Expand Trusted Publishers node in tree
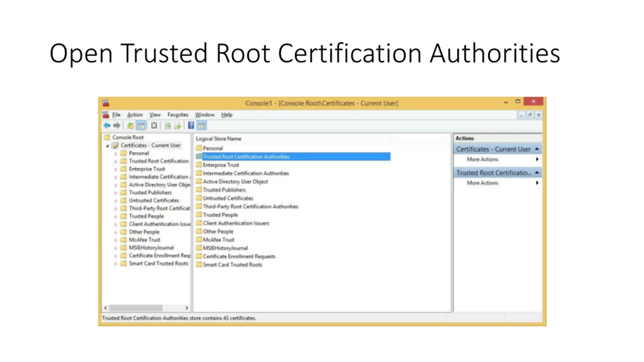644x362 pixels. point(116,193)
